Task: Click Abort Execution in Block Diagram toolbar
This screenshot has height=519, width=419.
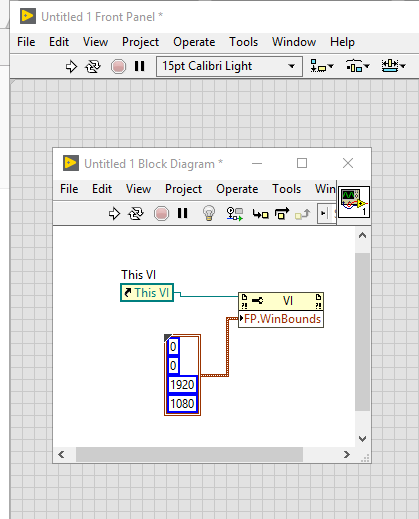Action: (x=161, y=213)
